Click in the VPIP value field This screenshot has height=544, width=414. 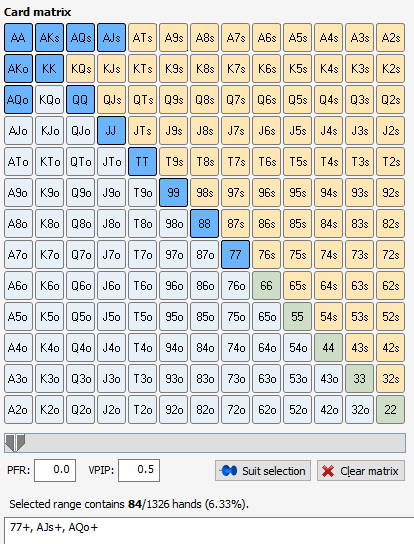139,470
